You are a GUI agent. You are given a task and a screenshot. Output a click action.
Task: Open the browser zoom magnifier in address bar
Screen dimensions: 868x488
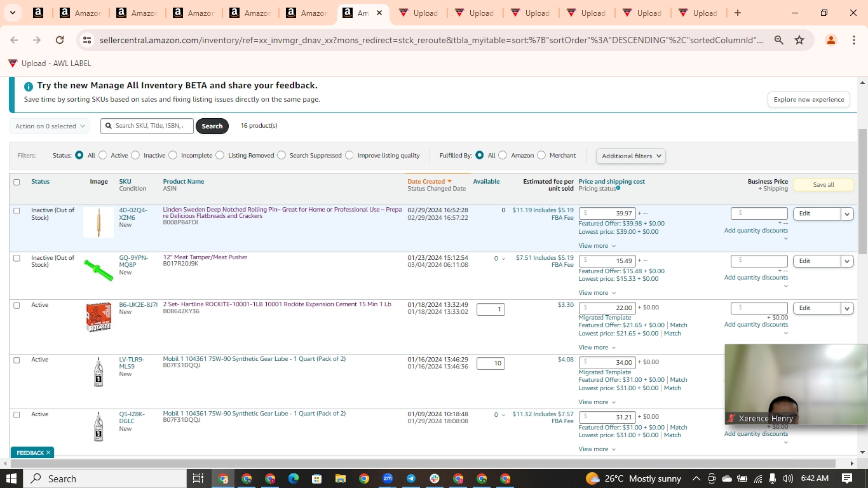pyautogui.click(x=778, y=40)
